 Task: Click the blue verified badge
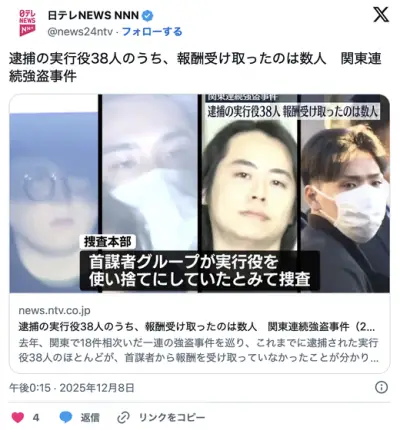pos(148,15)
